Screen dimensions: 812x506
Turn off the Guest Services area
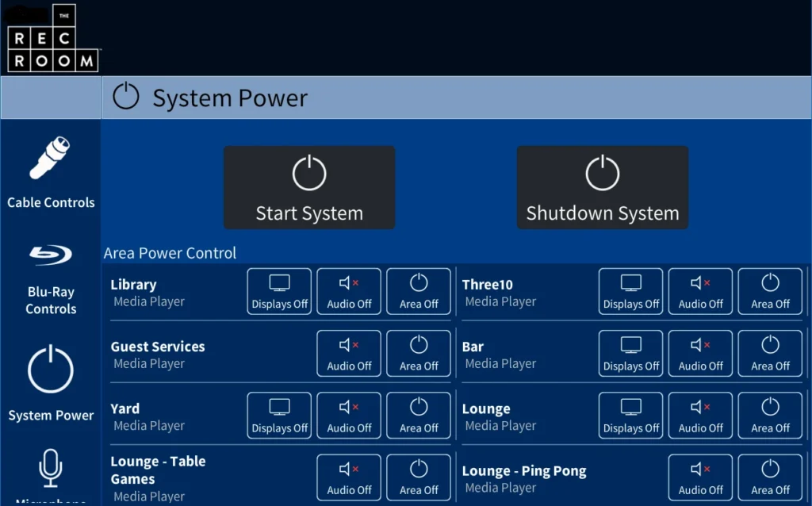(x=419, y=353)
